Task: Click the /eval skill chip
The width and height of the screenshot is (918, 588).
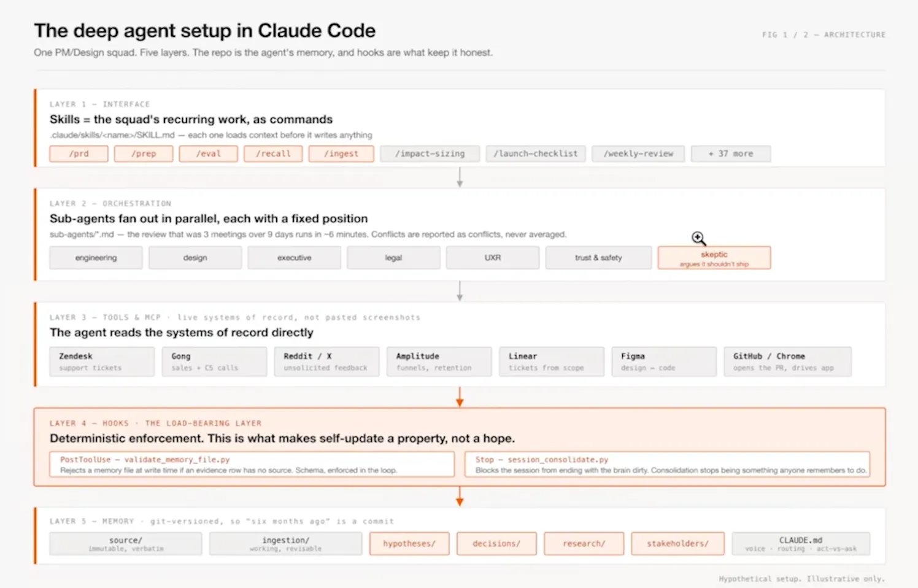Action: (x=208, y=153)
